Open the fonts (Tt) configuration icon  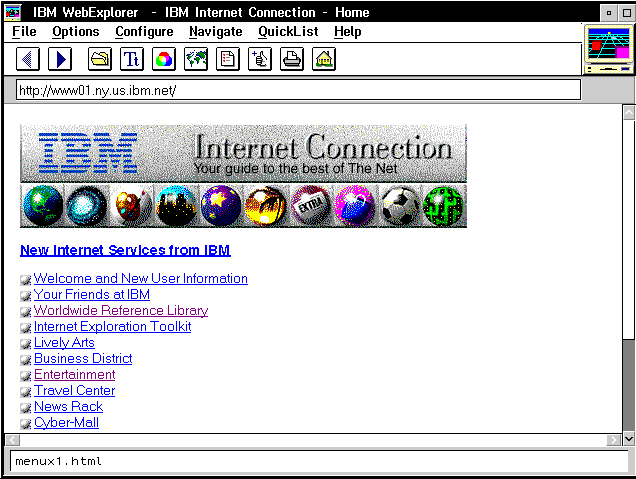[x=132, y=59]
